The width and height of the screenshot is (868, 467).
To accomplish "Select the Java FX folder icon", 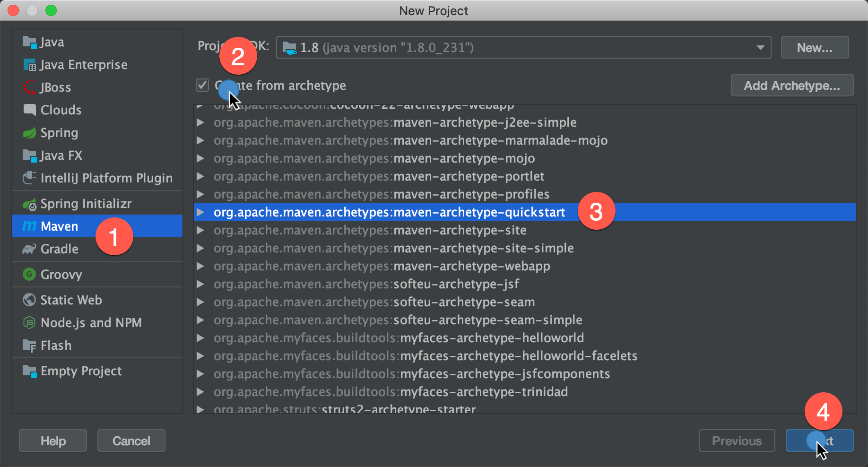I will [x=29, y=156].
